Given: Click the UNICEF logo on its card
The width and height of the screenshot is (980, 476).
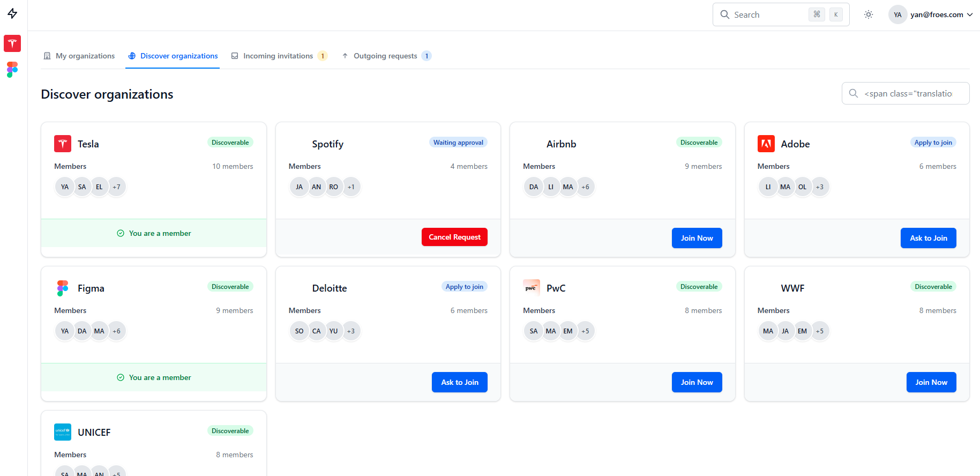Looking at the screenshot, I should (63, 432).
